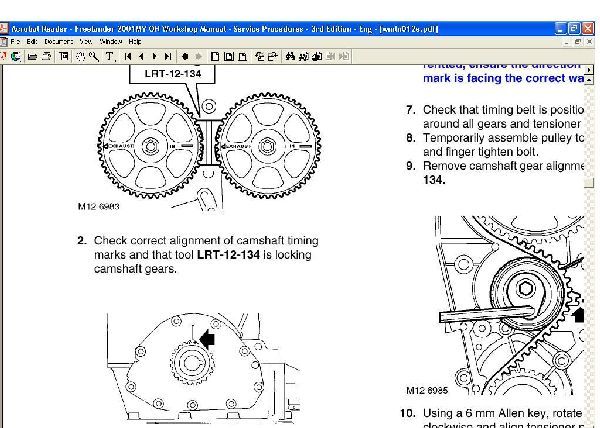Click the blue direction mark warning text

[x=504, y=73]
